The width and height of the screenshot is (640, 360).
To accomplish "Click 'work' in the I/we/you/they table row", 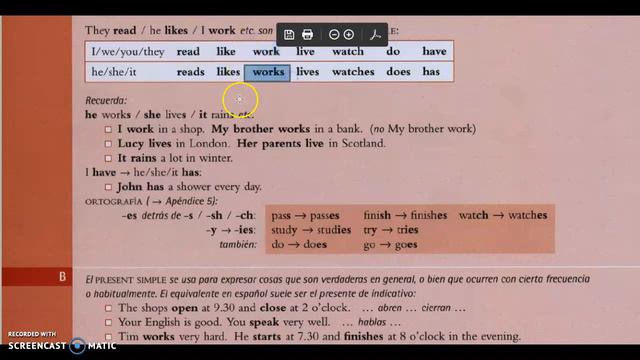I will [x=266, y=51].
